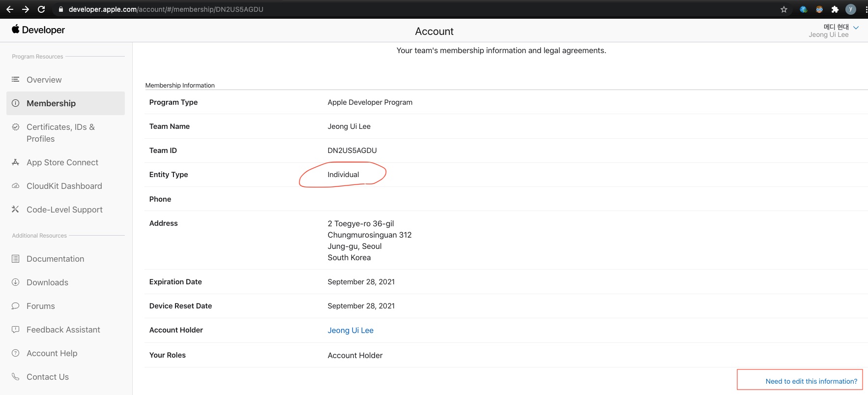Open the owl-faced browser extension icon
The width and height of the screenshot is (868, 395).
pyautogui.click(x=819, y=9)
